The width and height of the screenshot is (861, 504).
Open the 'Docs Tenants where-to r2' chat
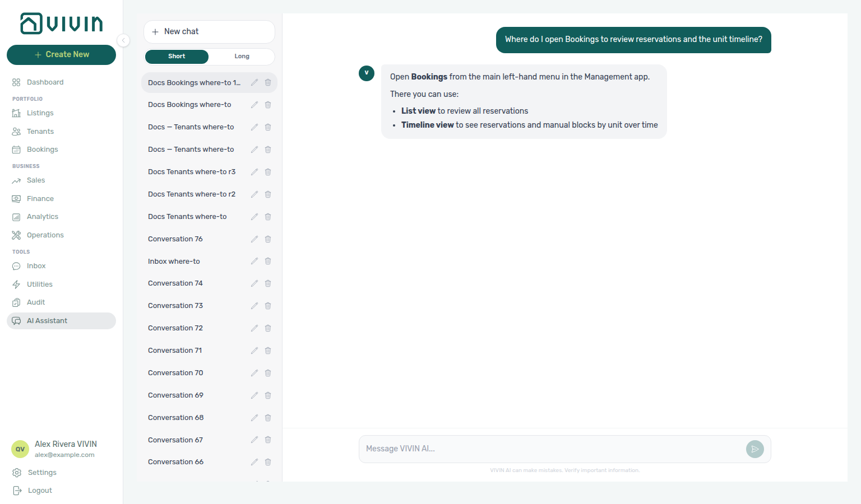[x=192, y=194]
